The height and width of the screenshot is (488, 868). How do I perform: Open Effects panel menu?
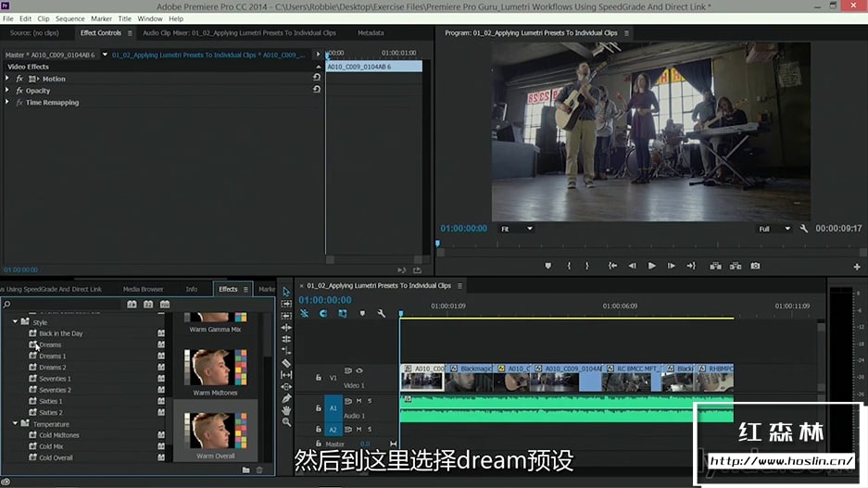tap(245, 289)
